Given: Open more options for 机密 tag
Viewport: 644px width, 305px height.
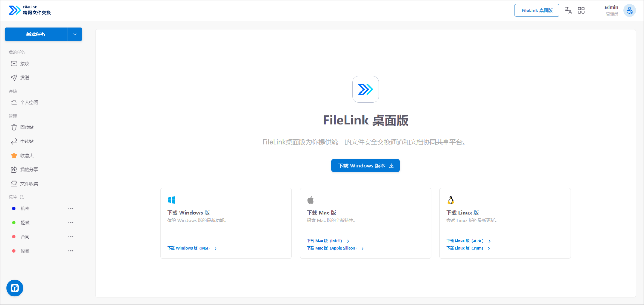Looking at the screenshot, I should pos(71,208).
